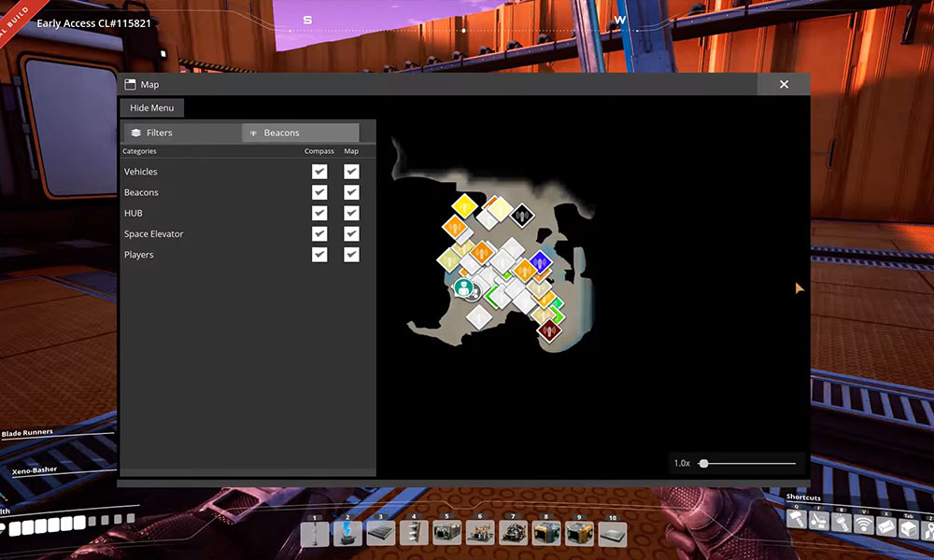Screen dimensions: 934x560
Task: Select the dark red beacon marker
Action: 549,330
